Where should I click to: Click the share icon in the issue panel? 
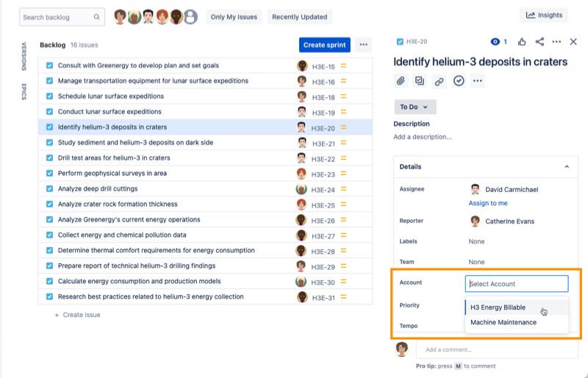[x=539, y=42]
